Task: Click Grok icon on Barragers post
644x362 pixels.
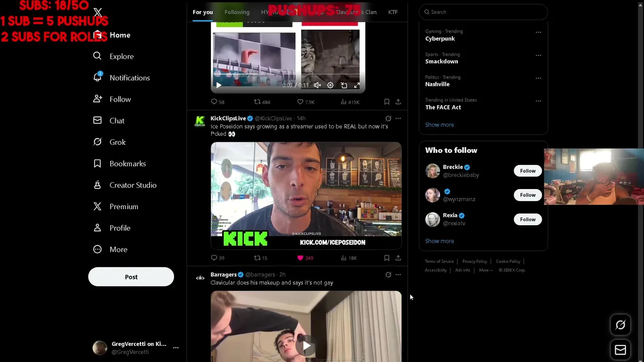Action: (x=388, y=275)
